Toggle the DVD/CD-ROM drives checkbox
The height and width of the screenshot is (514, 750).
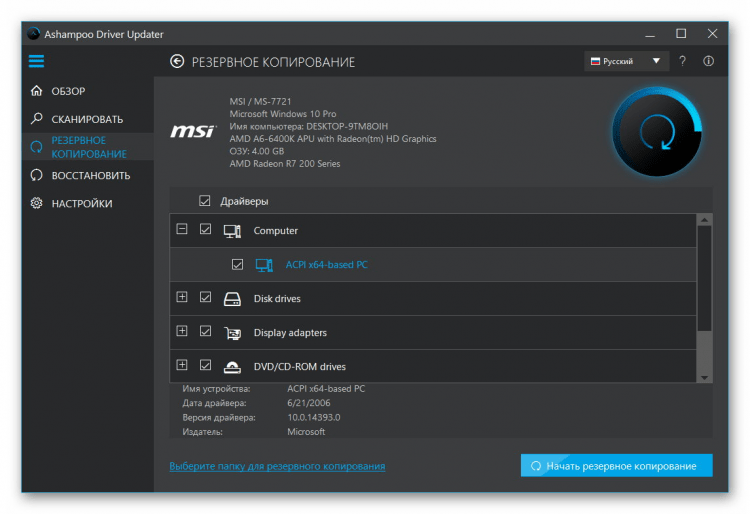click(x=205, y=365)
